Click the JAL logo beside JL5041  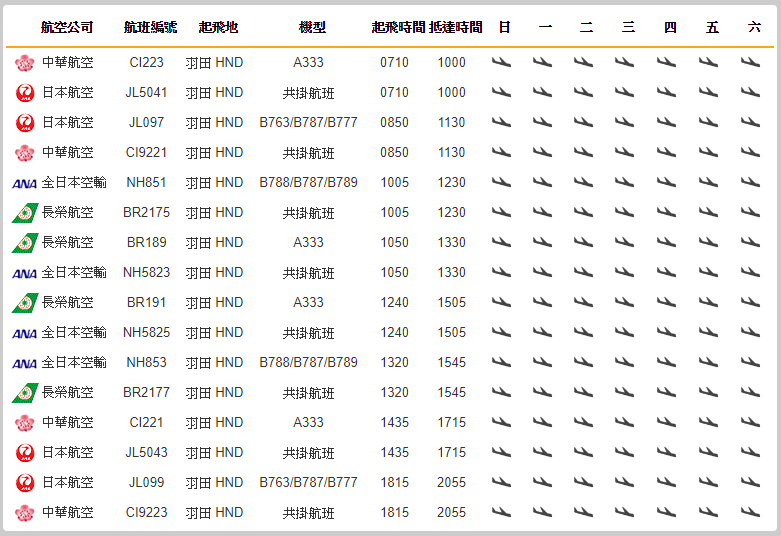point(25,93)
